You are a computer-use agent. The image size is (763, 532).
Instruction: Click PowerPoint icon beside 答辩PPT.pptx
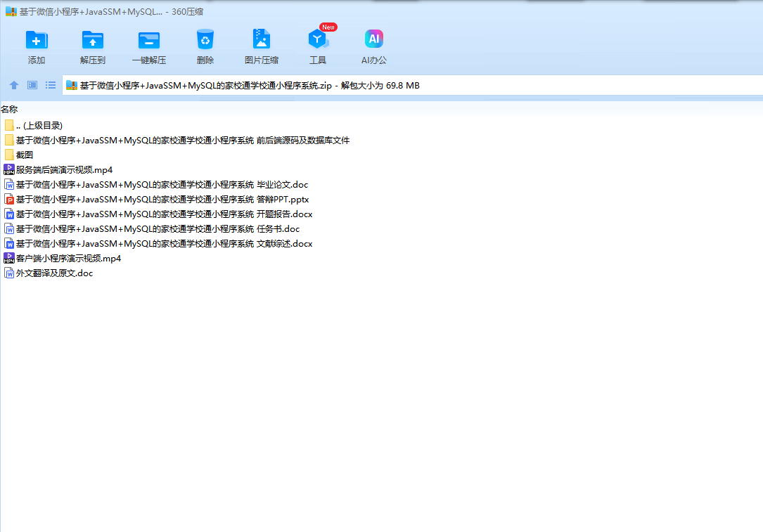tap(8, 200)
